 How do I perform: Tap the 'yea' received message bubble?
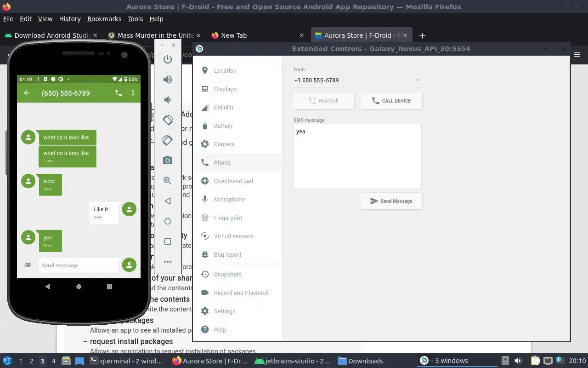pyautogui.click(x=50, y=241)
